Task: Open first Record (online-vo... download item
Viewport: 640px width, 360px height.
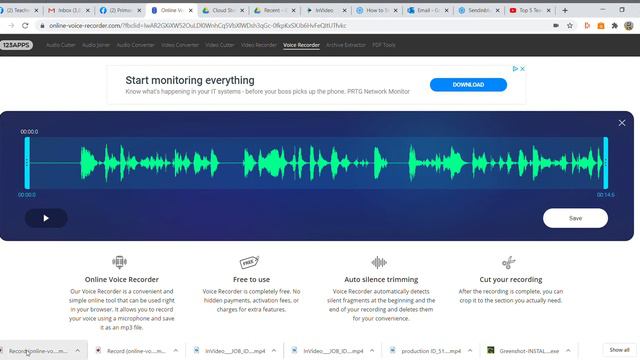Action: click(x=38, y=351)
